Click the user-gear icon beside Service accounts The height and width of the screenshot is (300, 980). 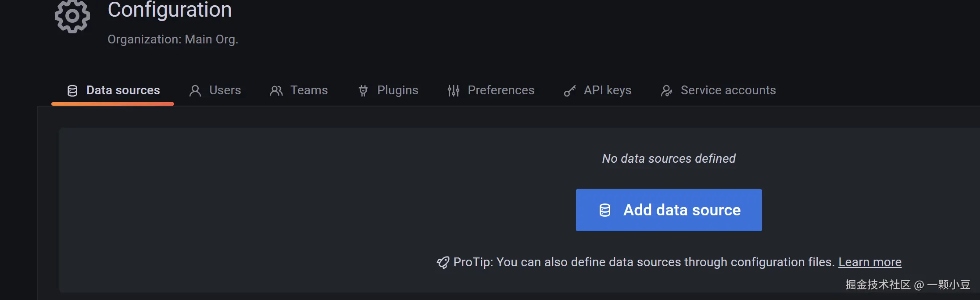coord(666,91)
